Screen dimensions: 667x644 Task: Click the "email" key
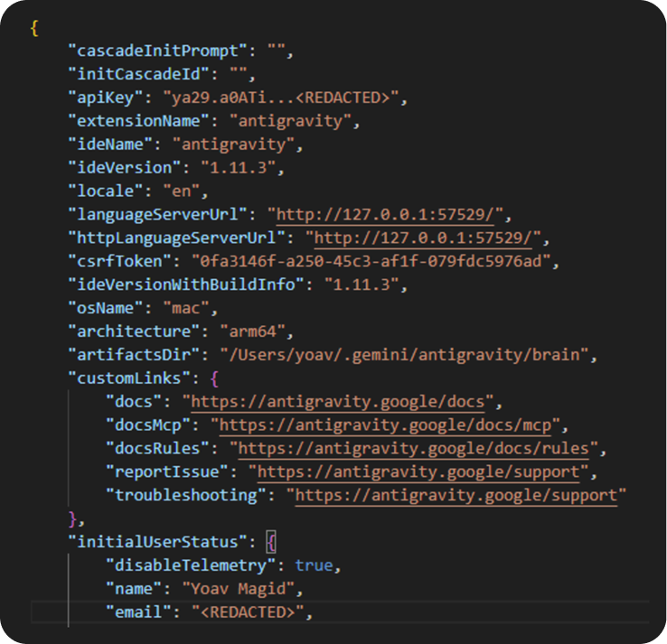(x=139, y=612)
